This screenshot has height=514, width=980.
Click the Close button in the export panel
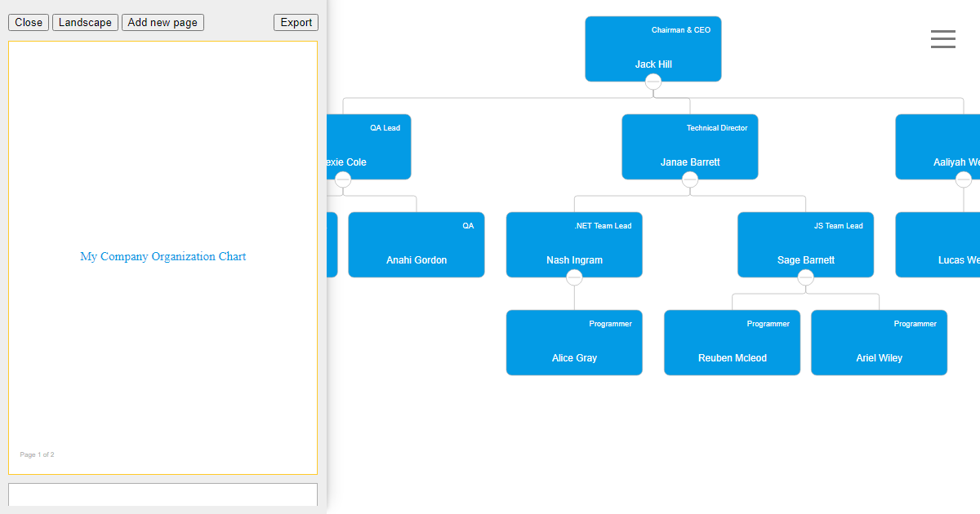click(29, 22)
